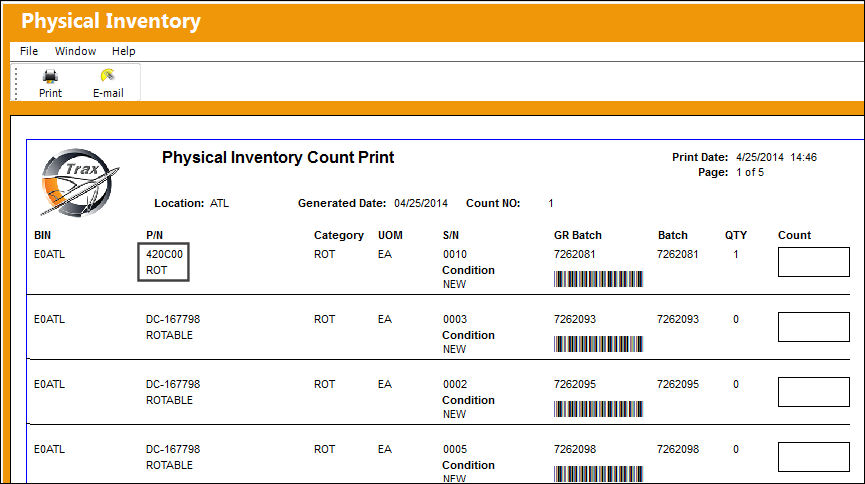Click the QTY value 1 in first row
865x484 pixels.
(x=736, y=254)
